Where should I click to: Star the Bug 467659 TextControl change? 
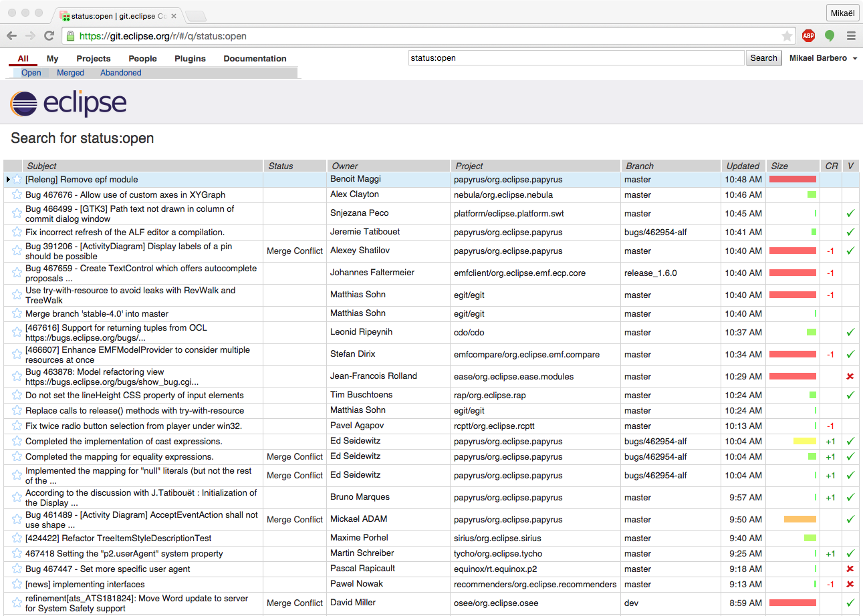pyautogui.click(x=17, y=273)
